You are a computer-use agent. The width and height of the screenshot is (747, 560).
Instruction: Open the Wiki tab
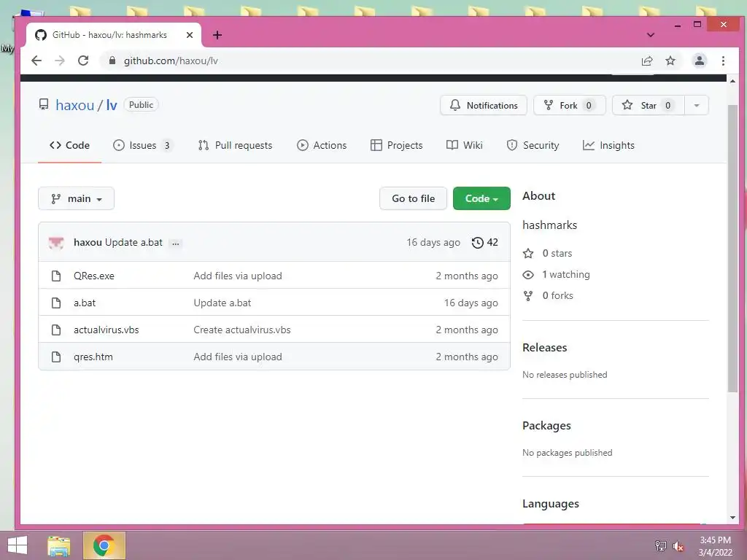(465, 145)
